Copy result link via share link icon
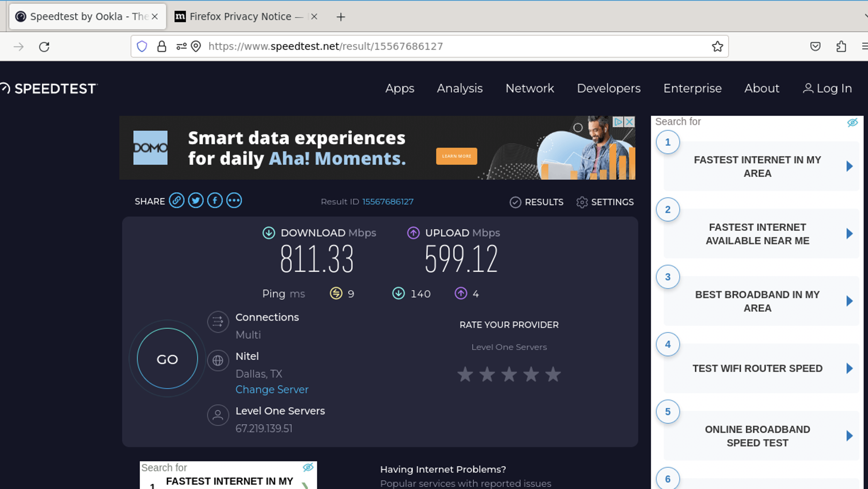 click(x=176, y=201)
